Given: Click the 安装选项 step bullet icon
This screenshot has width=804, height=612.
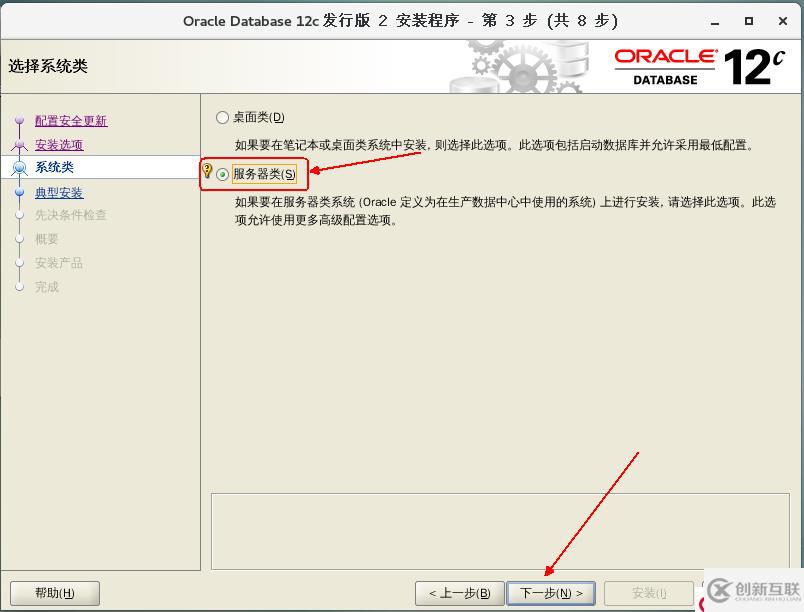Looking at the screenshot, I should coord(19,145).
